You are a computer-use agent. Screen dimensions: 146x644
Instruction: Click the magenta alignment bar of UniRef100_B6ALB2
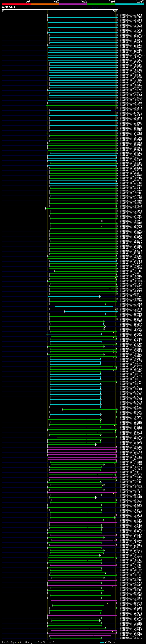[x=82, y=615]
